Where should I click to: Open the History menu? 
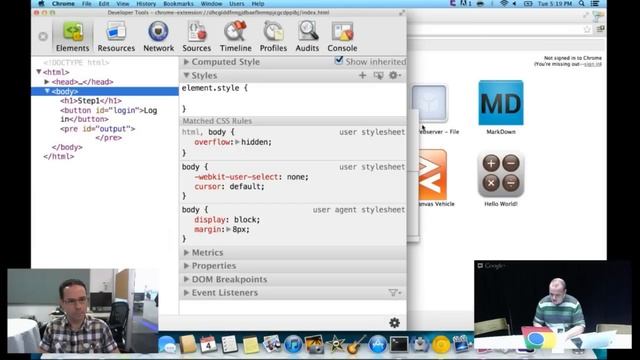pyautogui.click(x=146, y=4)
